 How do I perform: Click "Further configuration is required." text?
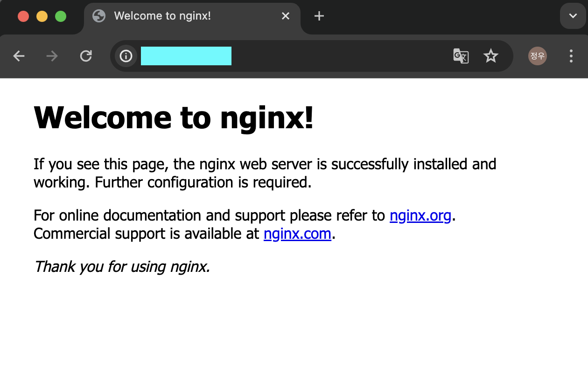[x=203, y=182]
